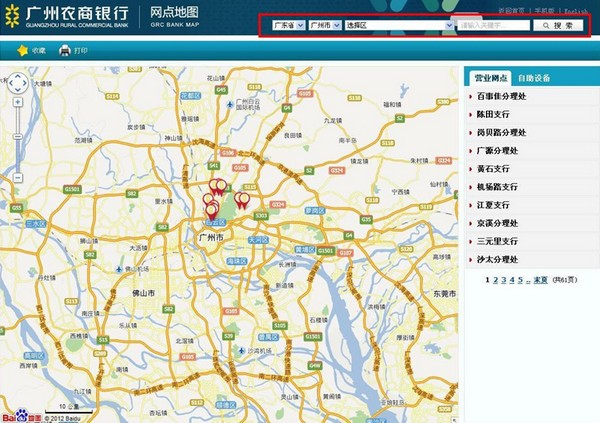Go to page 2 of results
The width and height of the screenshot is (600, 423).
pos(496,280)
